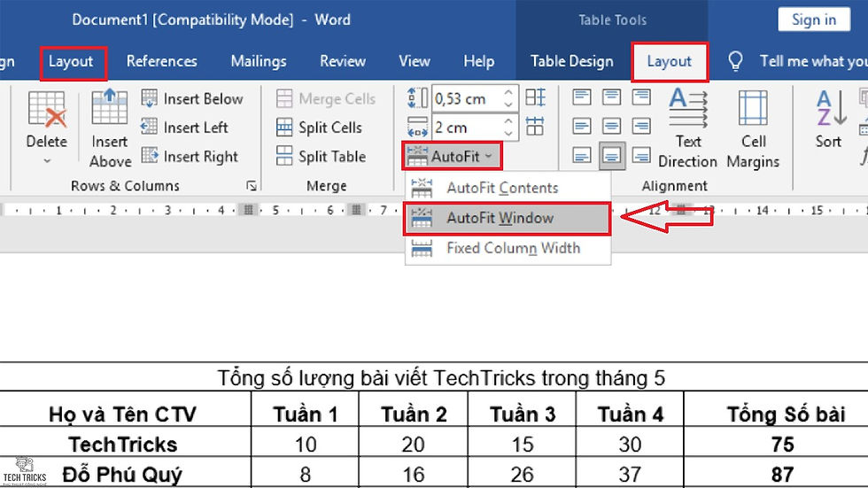
Task: Select AutoFit Contents
Action: point(508,188)
